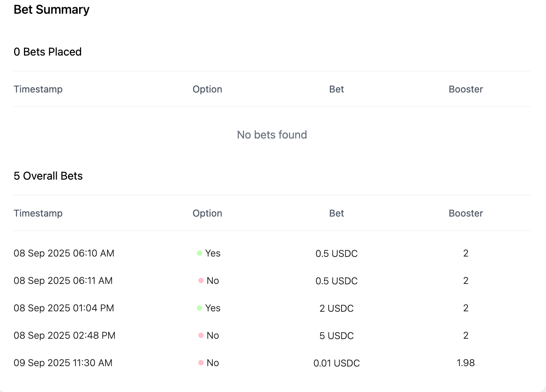546x392 pixels.
Task: Click Bet header in Overall Bets table
Action: tap(337, 213)
